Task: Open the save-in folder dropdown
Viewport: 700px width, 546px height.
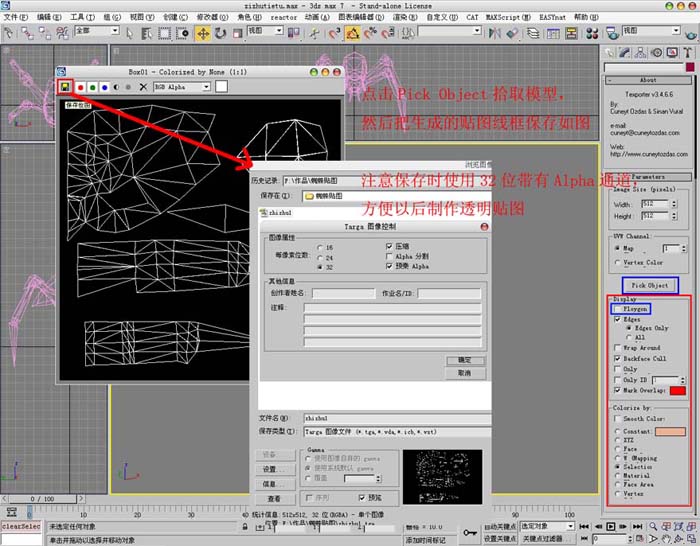Action: 397,196
